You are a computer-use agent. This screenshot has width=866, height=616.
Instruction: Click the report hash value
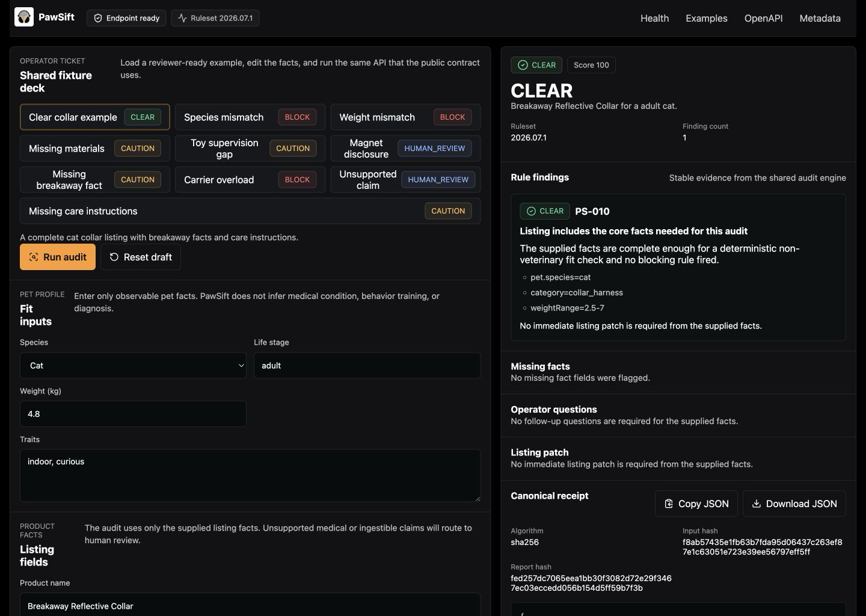pos(591,583)
